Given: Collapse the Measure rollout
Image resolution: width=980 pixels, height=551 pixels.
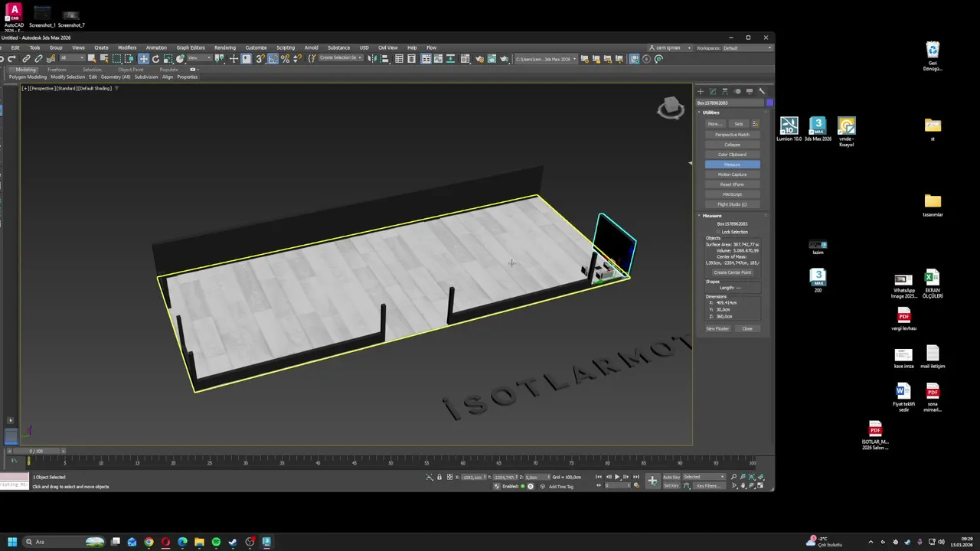Looking at the screenshot, I should 712,216.
